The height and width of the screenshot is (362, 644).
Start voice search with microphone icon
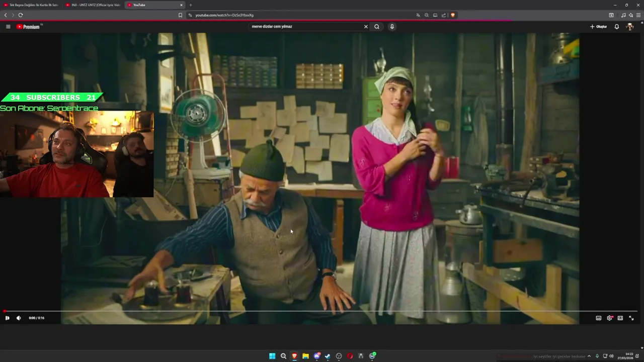click(x=392, y=27)
